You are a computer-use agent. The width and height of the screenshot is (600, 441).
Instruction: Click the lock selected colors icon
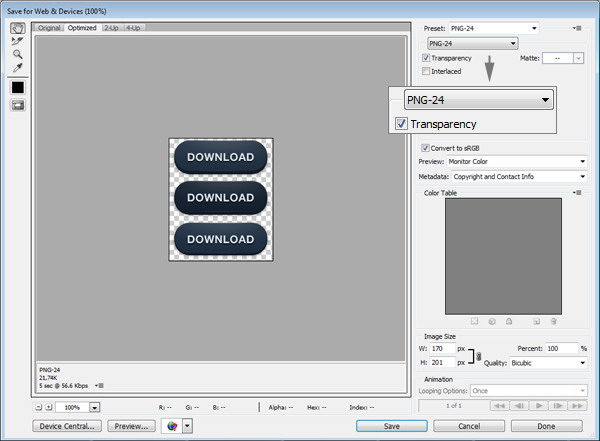coord(509,321)
